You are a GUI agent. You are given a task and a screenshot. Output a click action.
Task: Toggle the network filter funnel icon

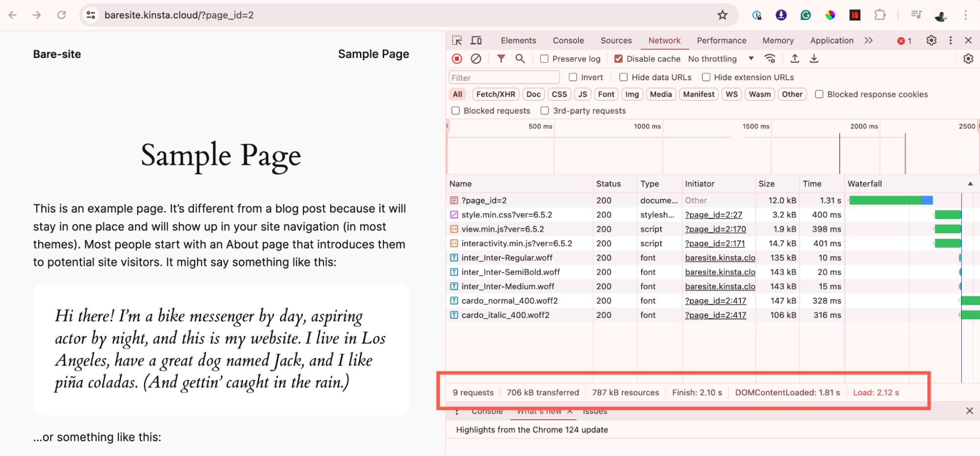(501, 59)
